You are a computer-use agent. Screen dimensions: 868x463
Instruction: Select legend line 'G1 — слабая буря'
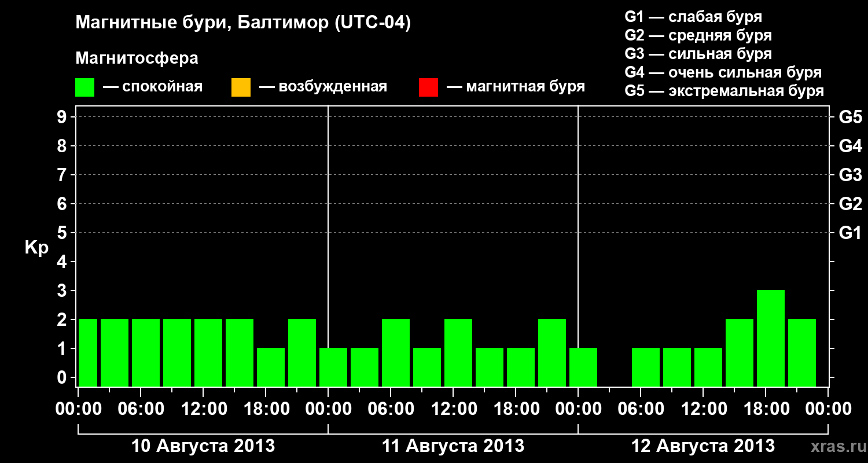point(693,17)
